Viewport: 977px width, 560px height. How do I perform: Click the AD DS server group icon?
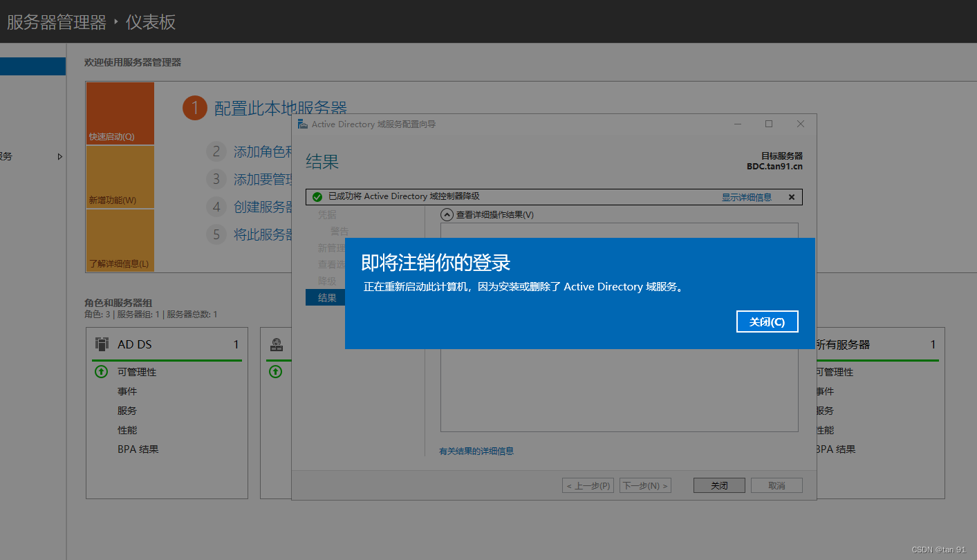[x=102, y=344]
